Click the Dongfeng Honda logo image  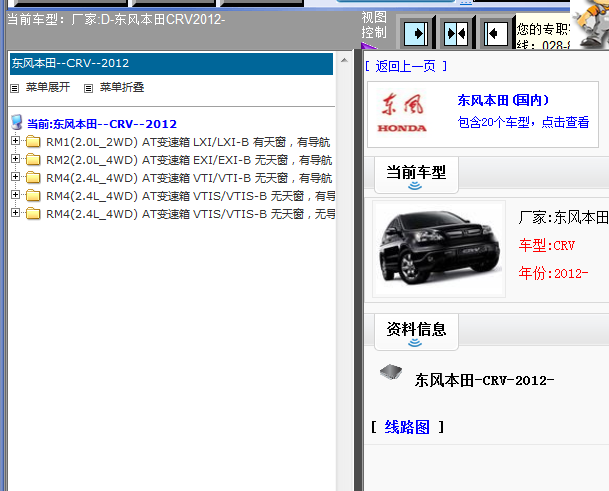click(x=402, y=113)
